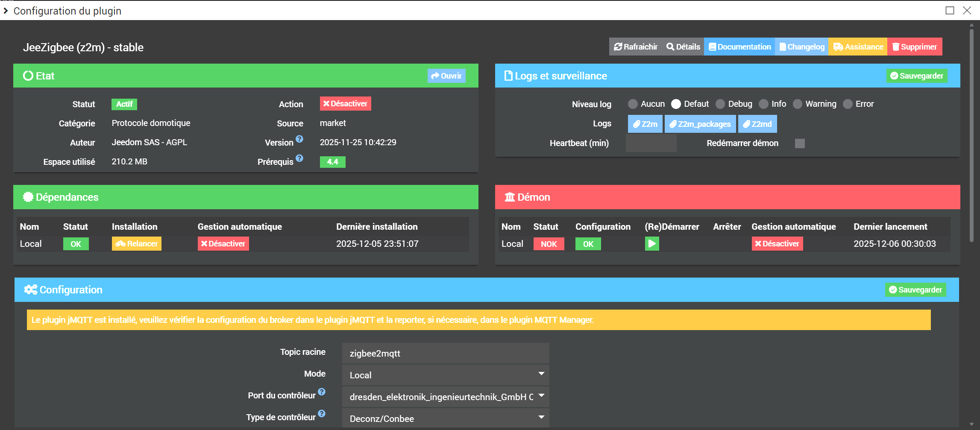Click the Prérequis help question mark icon
Viewport: 980px width, 430px height.
coord(299,158)
